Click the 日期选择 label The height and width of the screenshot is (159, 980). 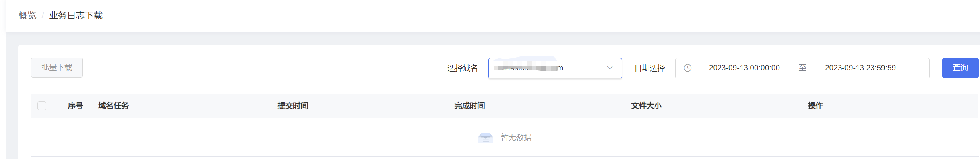point(650,68)
